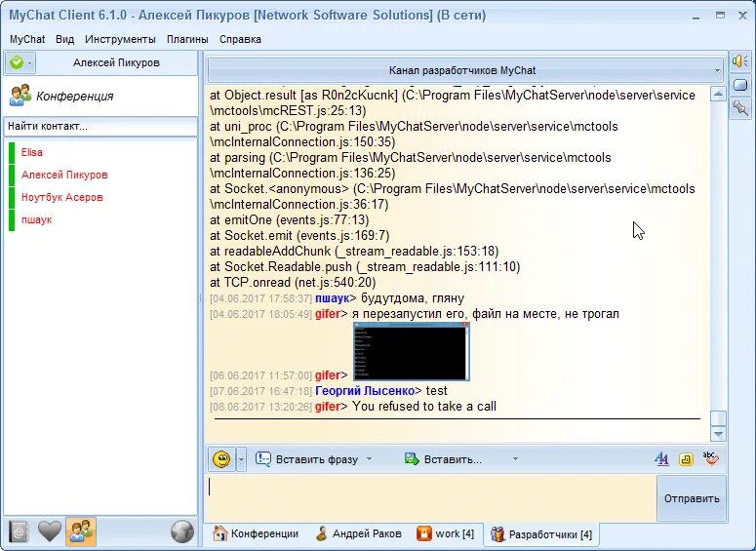Click Георгий Лысенко nickname in chat

click(x=365, y=391)
